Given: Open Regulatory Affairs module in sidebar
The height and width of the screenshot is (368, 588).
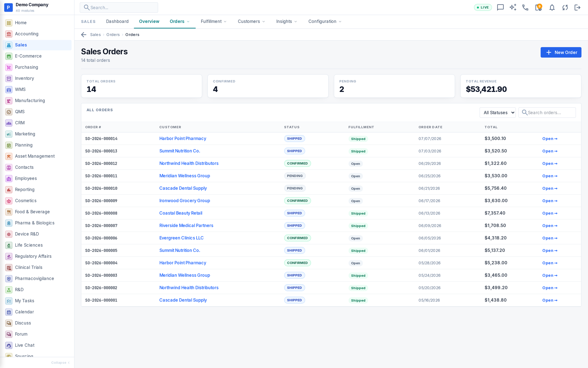Looking at the screenshot, I should (37, 256).
